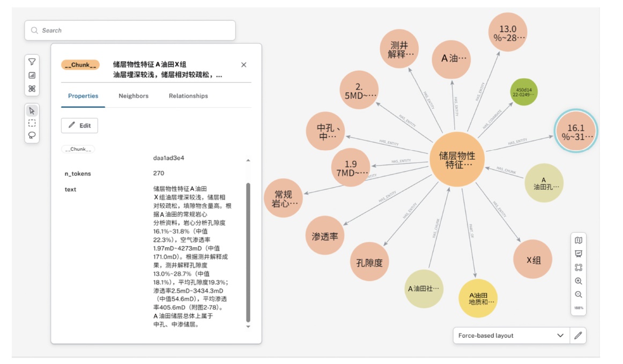623x364 pixels.
Task: Zoom out of the graph
Action: (578, 294)
